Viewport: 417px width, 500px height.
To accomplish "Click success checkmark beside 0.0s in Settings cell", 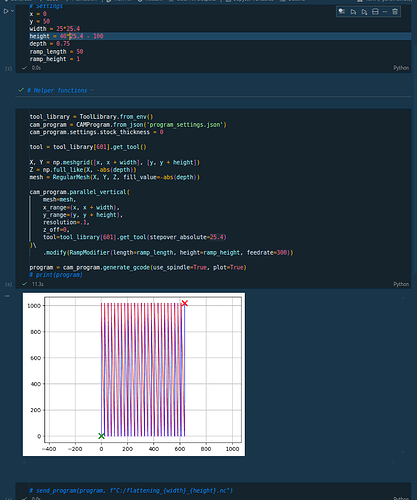I will point(24,68).
